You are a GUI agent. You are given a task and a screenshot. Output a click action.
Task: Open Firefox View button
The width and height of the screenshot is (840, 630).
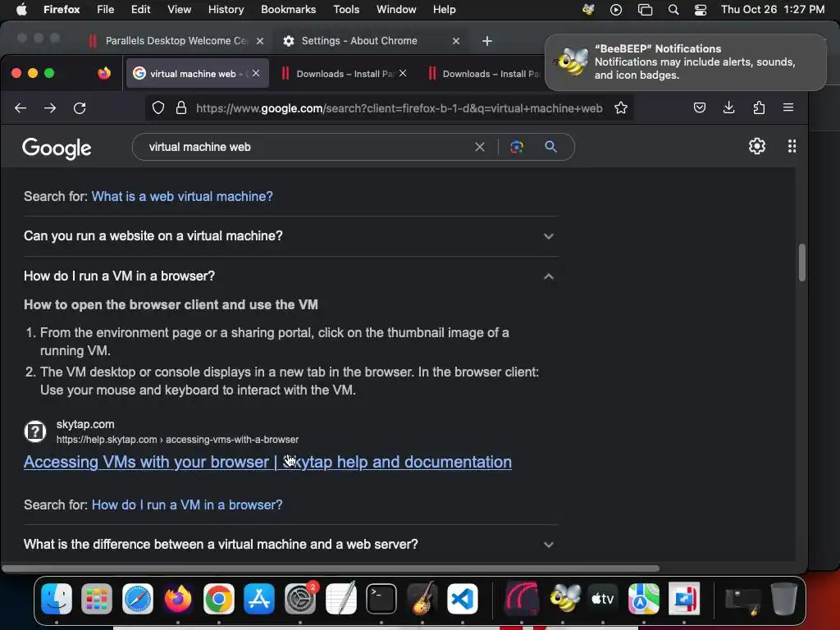[x=104, y=73]
